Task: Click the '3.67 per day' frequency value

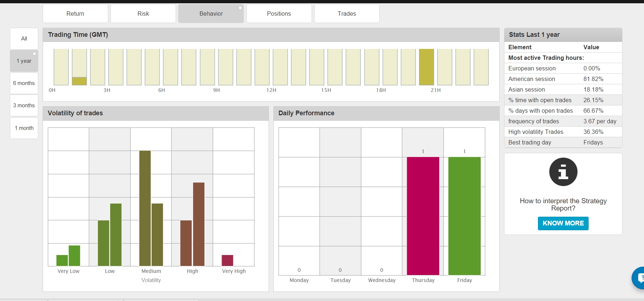Action: click(600, 121)
